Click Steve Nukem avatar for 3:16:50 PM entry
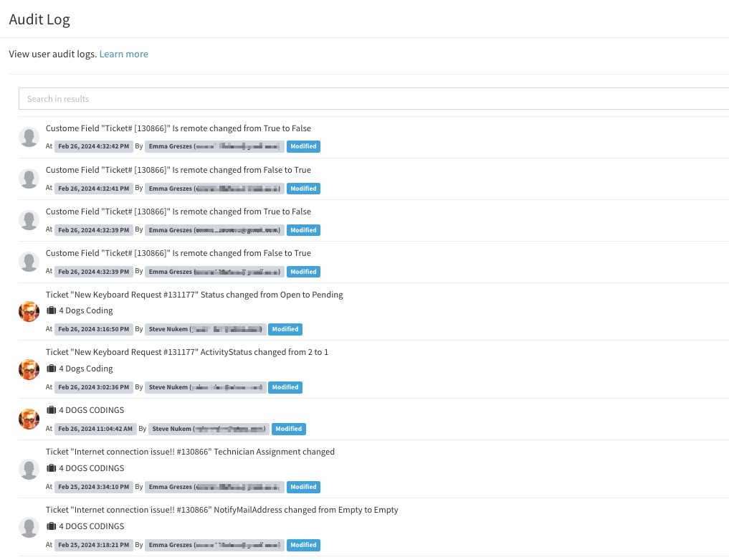The image size is (729, 560). click(29, 311)
